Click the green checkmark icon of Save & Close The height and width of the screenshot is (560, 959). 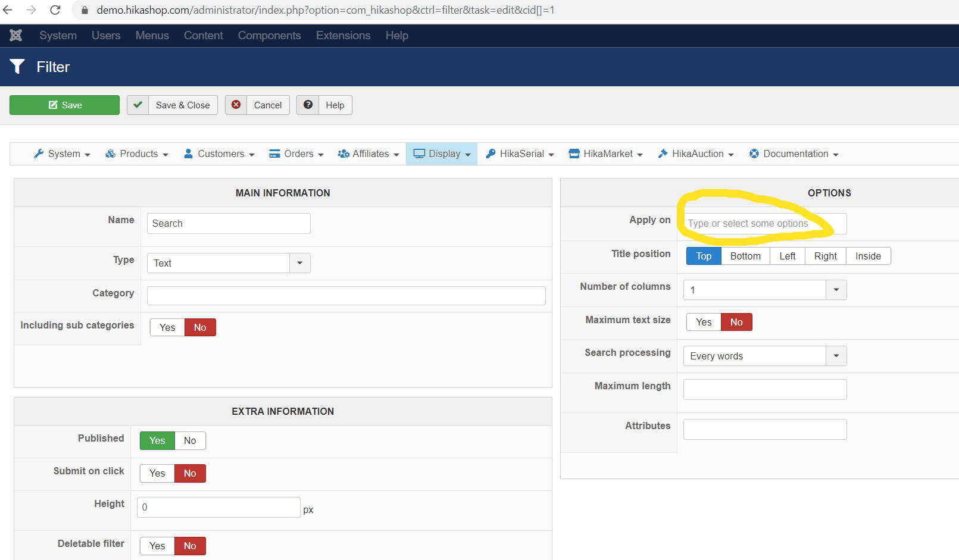[138, 105]
